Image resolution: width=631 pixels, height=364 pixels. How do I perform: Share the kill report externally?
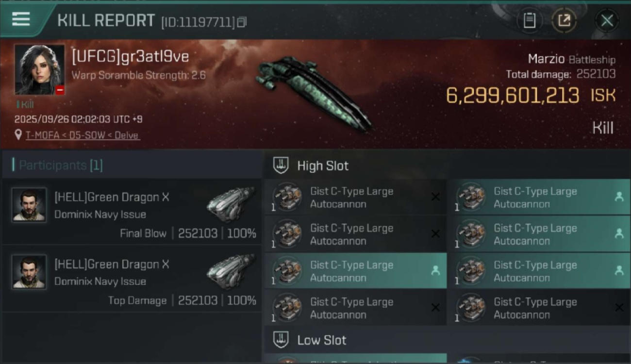click(x=564, y=20)
